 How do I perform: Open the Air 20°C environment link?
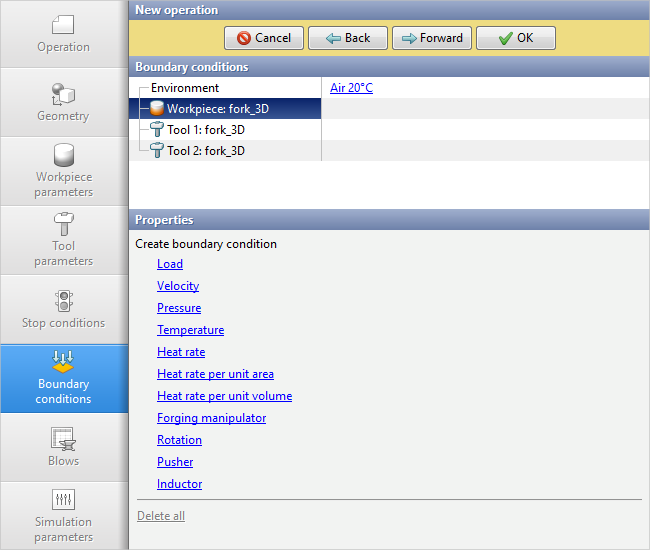pyautogui.click(x=351, y=88)
